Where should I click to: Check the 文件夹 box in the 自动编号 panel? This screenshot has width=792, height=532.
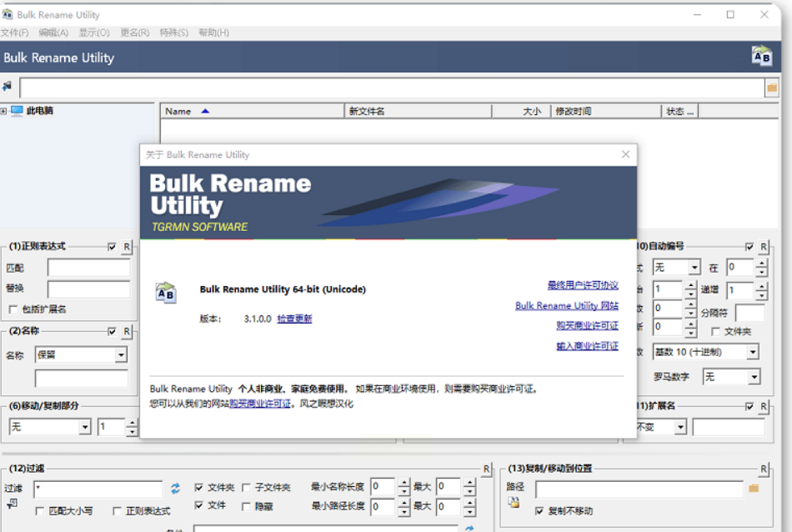click(x=715, y=331)
